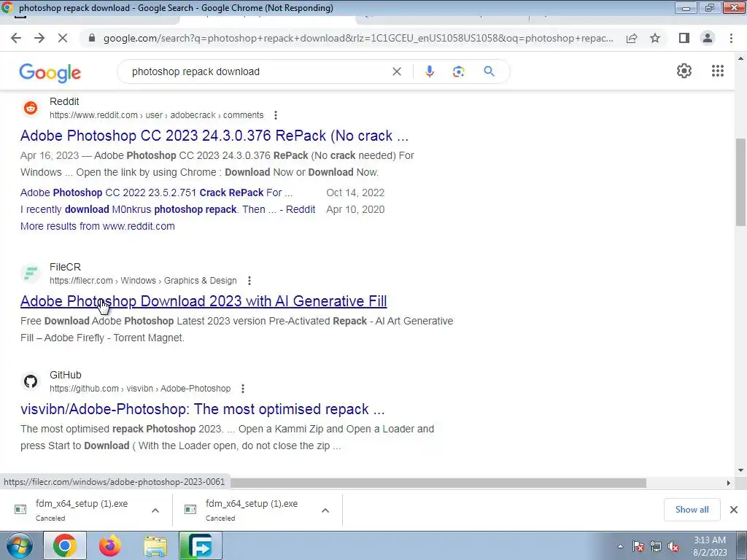Open more options for the FileCR result
The height and width of the screenshot is (560, 747).
click(249, 281)
